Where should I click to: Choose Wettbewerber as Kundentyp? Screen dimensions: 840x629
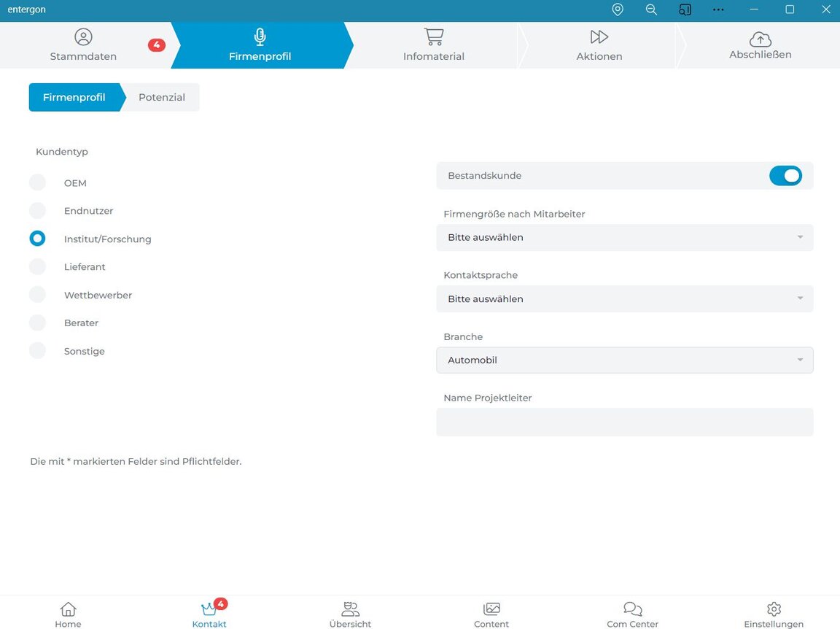coord(37,295)
